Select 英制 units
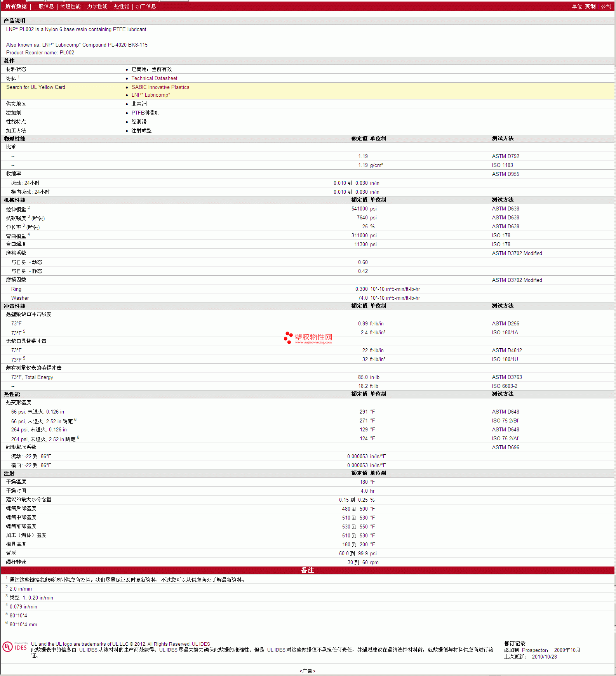The width and height of the screenshot is (616, 676). 590,7
